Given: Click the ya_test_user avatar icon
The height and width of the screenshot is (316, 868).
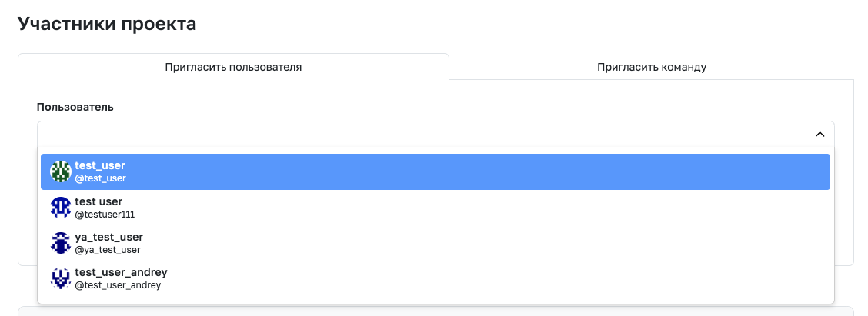Looking at the screenshot, I should pos(61,243).
